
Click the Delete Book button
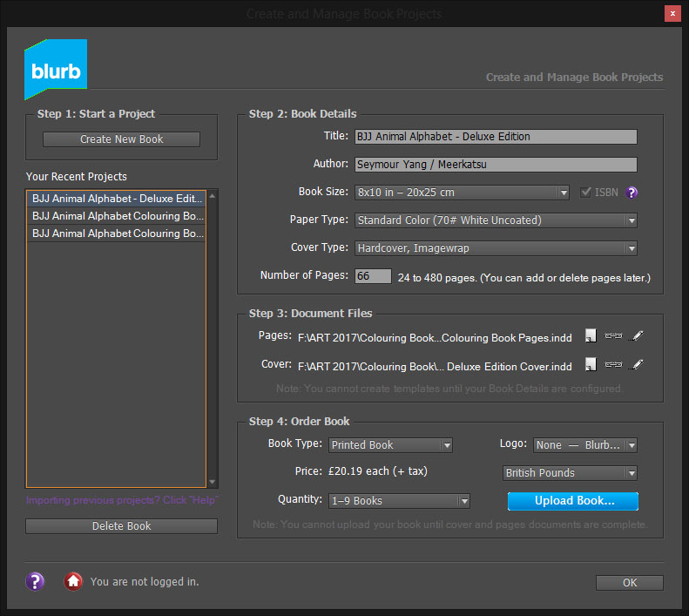(121, 526)
